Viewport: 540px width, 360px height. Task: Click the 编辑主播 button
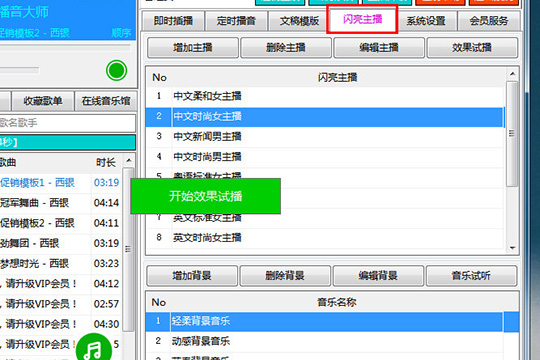[x=379, y=48]
